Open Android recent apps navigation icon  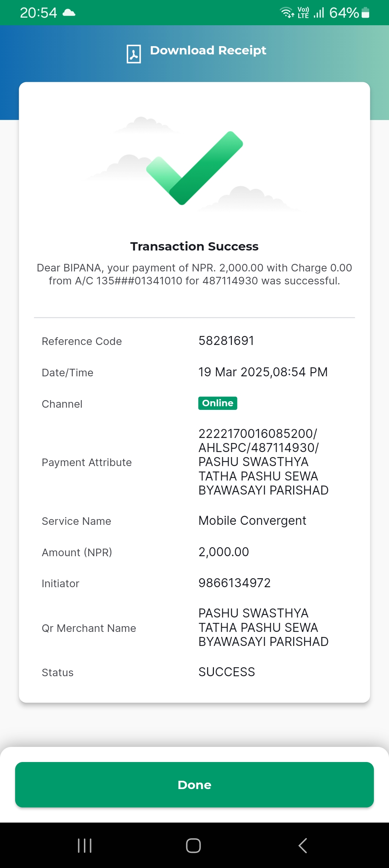85,845
